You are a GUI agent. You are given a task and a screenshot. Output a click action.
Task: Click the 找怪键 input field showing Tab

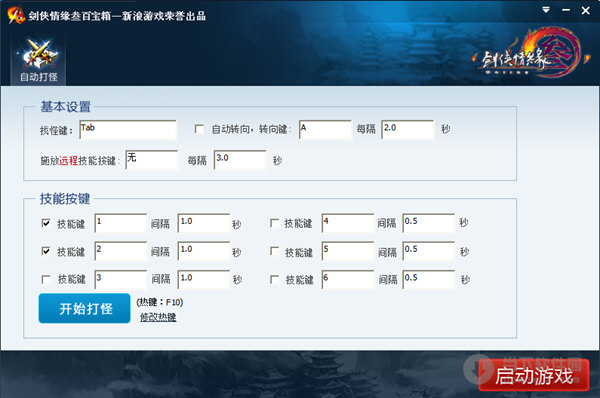point(128,130)
